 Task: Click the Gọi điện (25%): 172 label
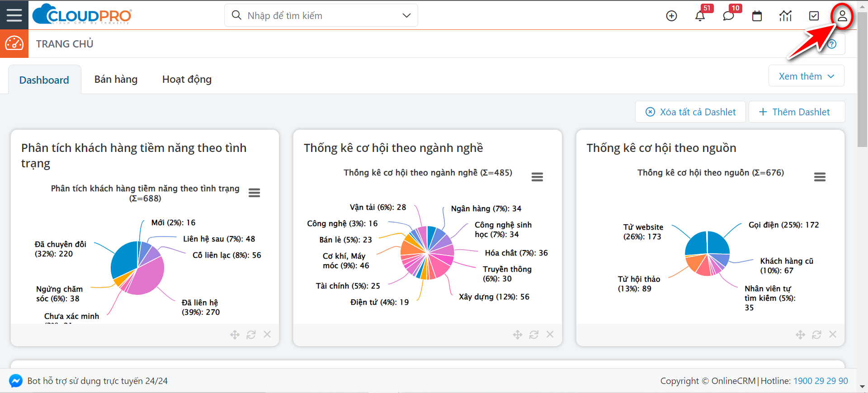click(x=783, y=225)
